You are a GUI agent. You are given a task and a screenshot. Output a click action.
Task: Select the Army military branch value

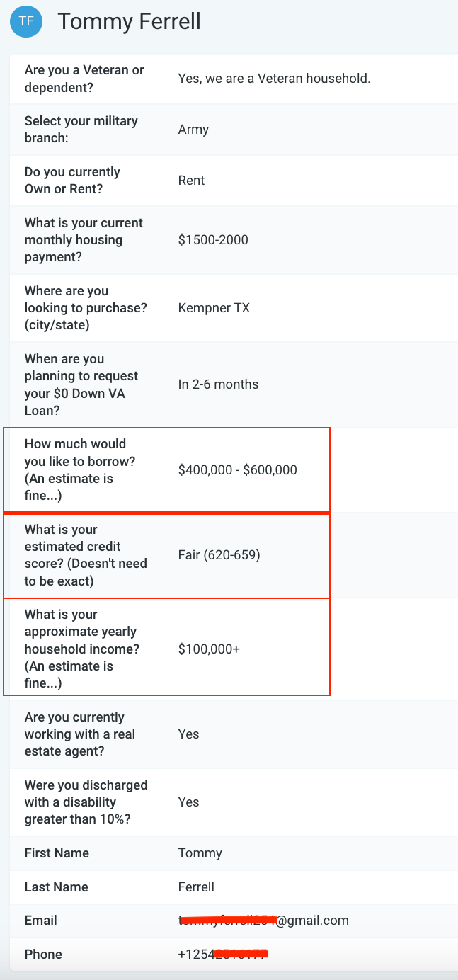[193, 130]
